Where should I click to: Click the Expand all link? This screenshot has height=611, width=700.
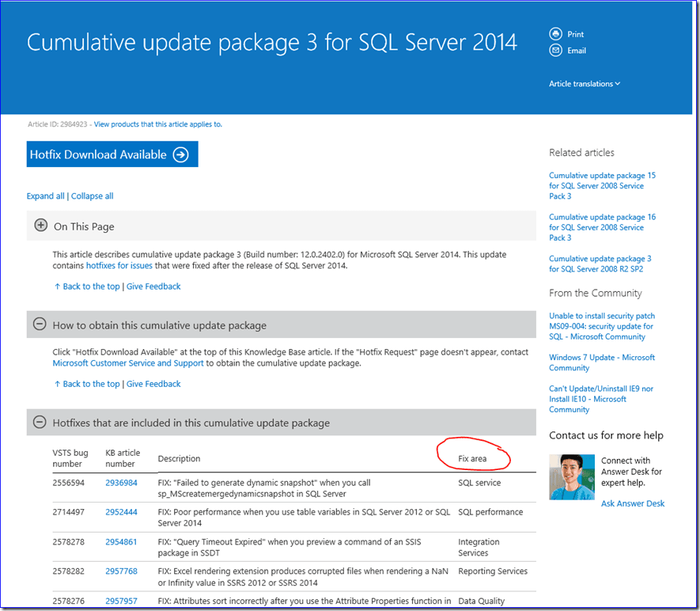46,195
